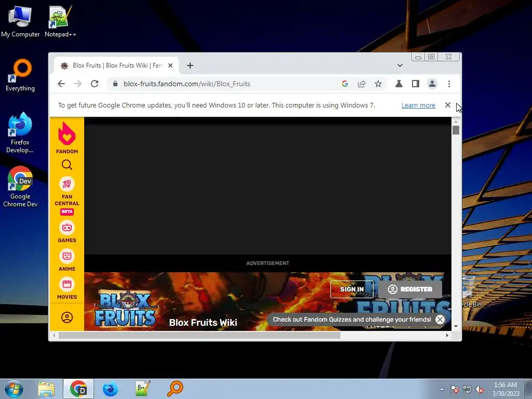Toggle Chrome side panel
Image resolution: width=532 pixels, height=399 pixels.
pyautogui.click(x=416, y=84)
